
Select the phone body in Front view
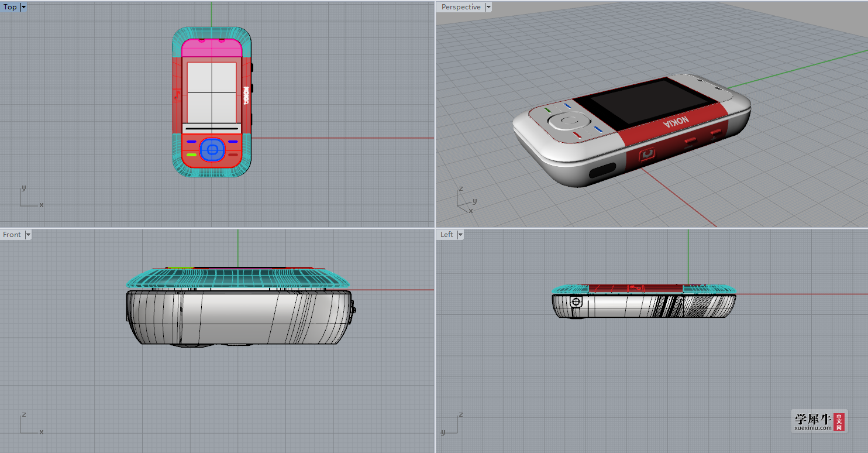pos(239,317)
